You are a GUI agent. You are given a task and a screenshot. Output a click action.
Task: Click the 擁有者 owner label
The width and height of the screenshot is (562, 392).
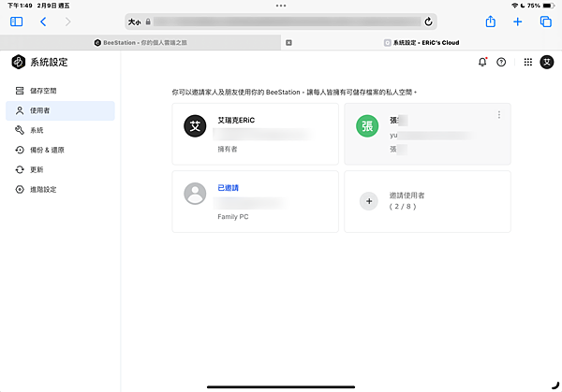228,150
